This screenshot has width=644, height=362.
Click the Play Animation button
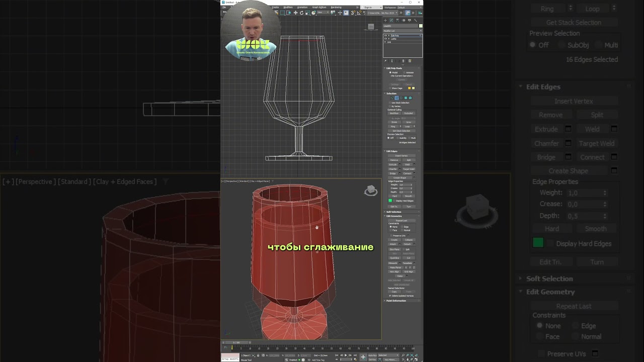[346, 355]
